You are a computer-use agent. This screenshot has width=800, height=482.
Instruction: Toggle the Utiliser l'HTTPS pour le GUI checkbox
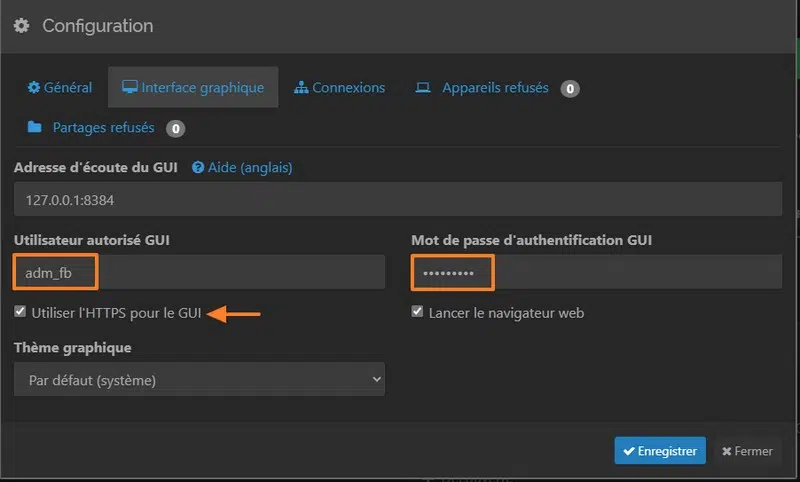click(x=21, y=312)
